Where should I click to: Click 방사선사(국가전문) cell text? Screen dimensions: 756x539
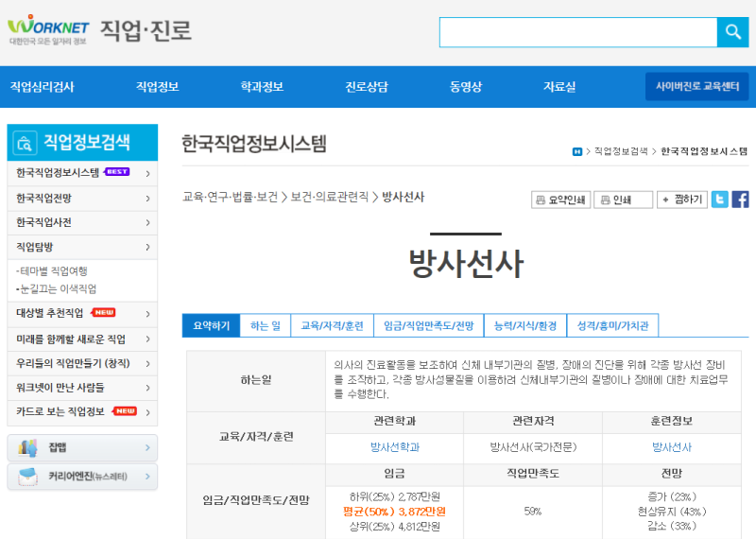pyautogui.click(x=533, y=447)
